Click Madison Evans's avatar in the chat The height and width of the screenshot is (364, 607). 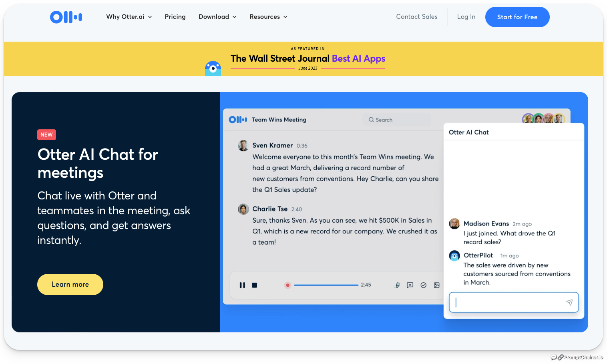[x=454, y=223]
